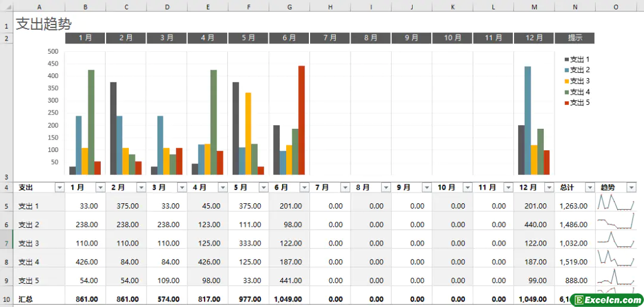Click the 12月 dark banner above chart
Screen dimensions: 644x307
pyautogui.click(x=534, y=38)
